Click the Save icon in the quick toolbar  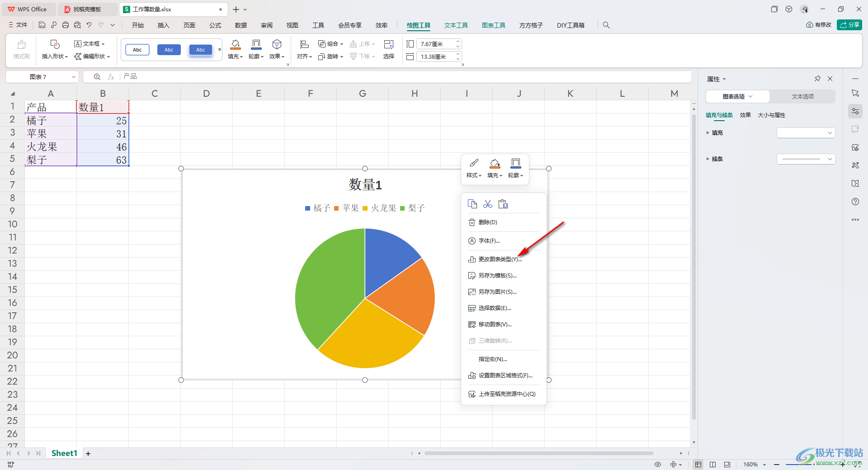point(42,25)
